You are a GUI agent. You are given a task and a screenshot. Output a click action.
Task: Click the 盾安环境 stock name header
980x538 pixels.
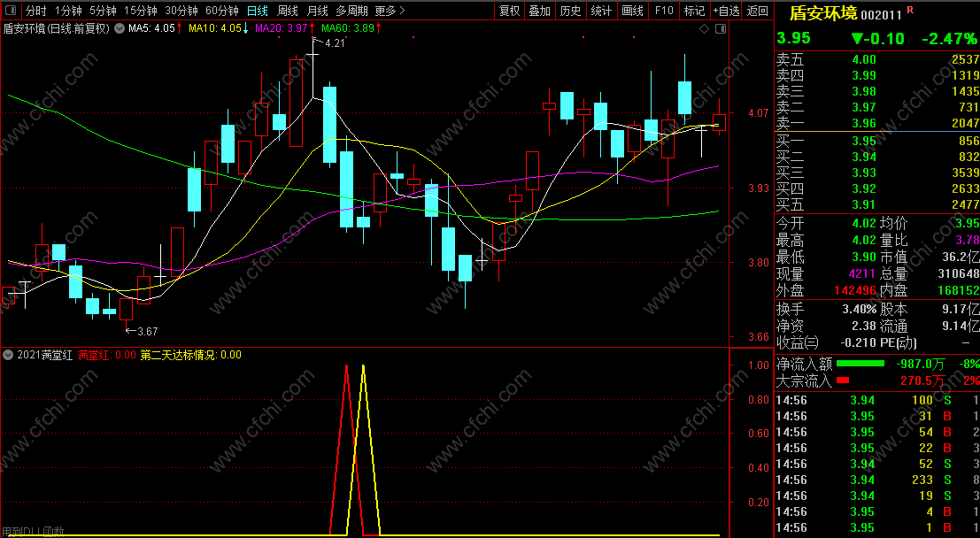[x=823, y=13]
